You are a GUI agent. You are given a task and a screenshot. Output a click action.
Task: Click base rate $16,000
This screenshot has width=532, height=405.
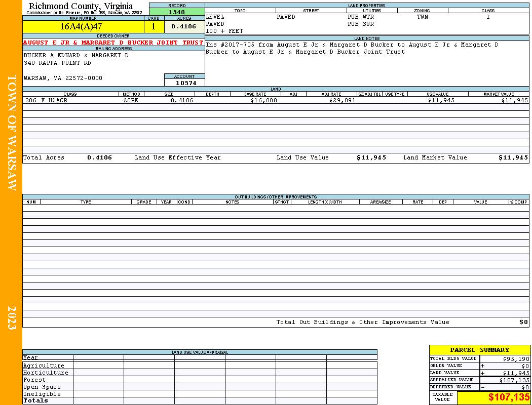(x=263, y=101)
